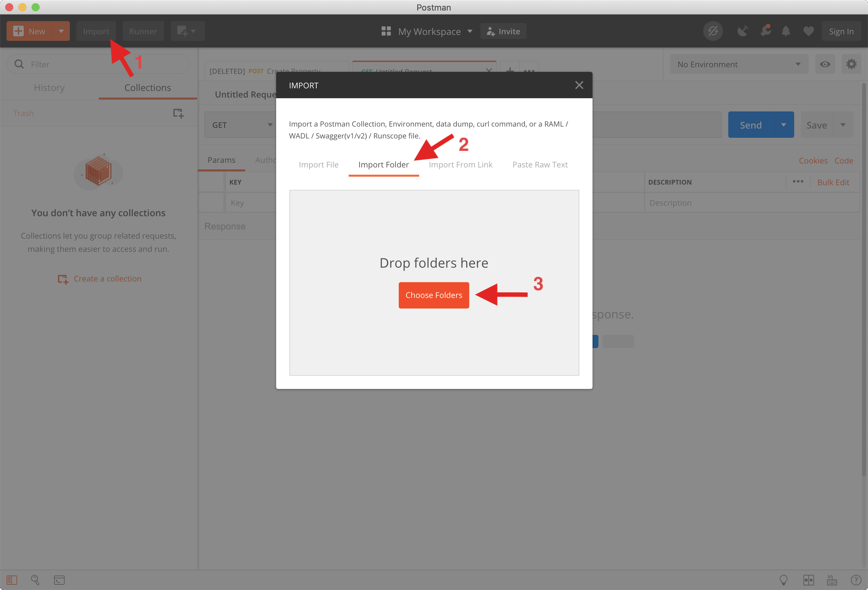Open the notifications bell
This screenshot has width=868, height=590.
[786, 31]
